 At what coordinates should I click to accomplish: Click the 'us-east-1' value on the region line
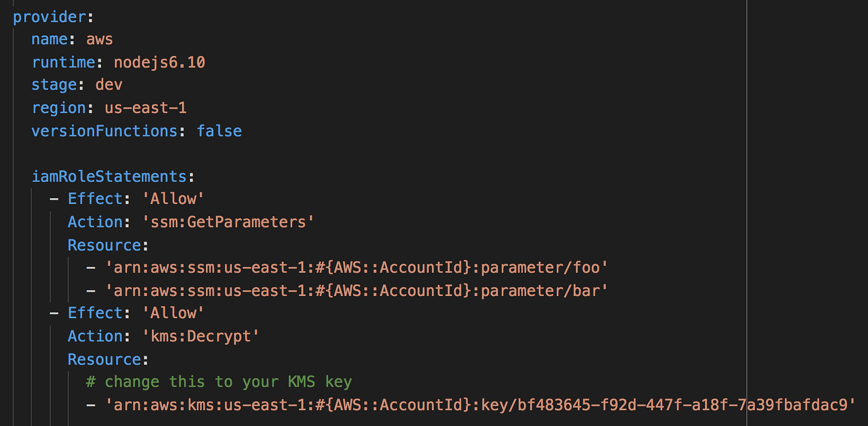145,108
